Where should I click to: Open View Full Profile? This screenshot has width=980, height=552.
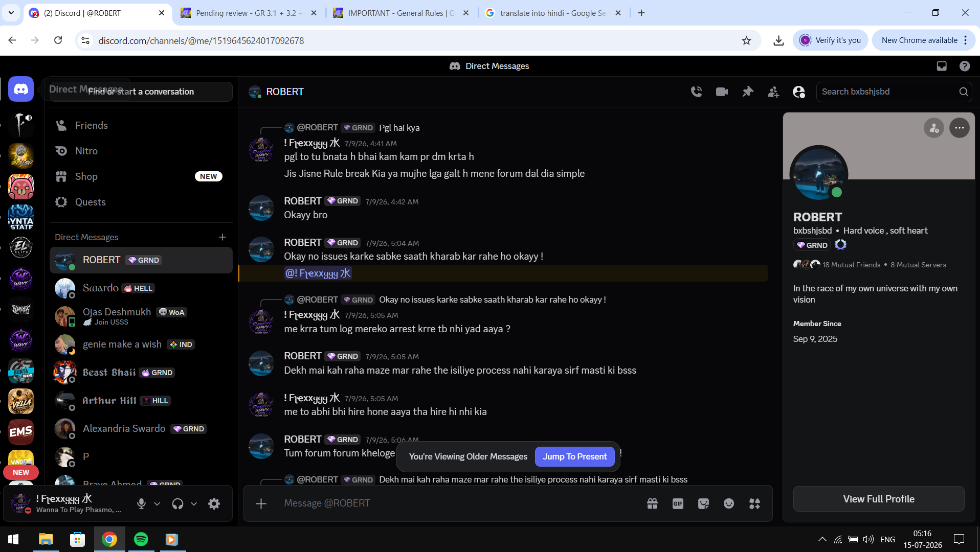tap(879, 499)
